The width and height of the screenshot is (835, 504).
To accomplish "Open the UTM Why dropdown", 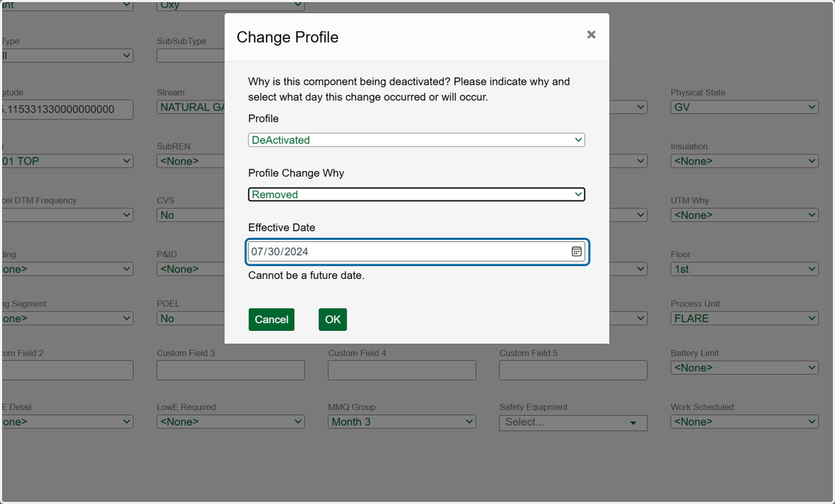I will pos(745,215).
